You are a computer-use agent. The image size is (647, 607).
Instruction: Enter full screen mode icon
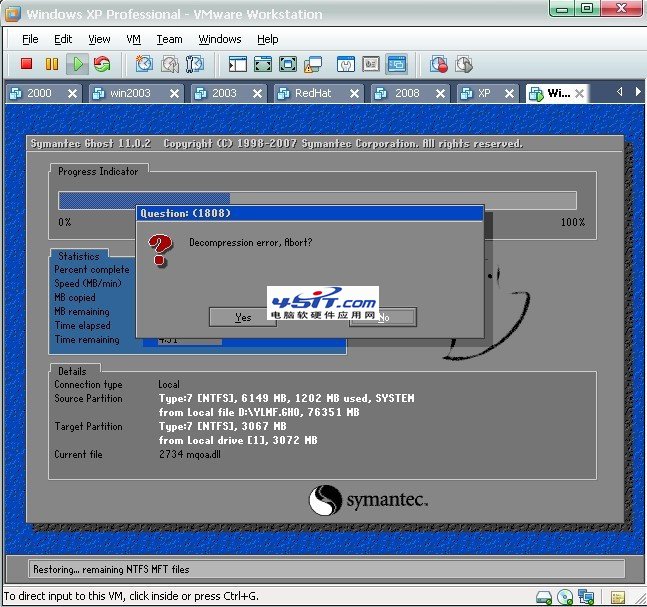tap(288, 64)
